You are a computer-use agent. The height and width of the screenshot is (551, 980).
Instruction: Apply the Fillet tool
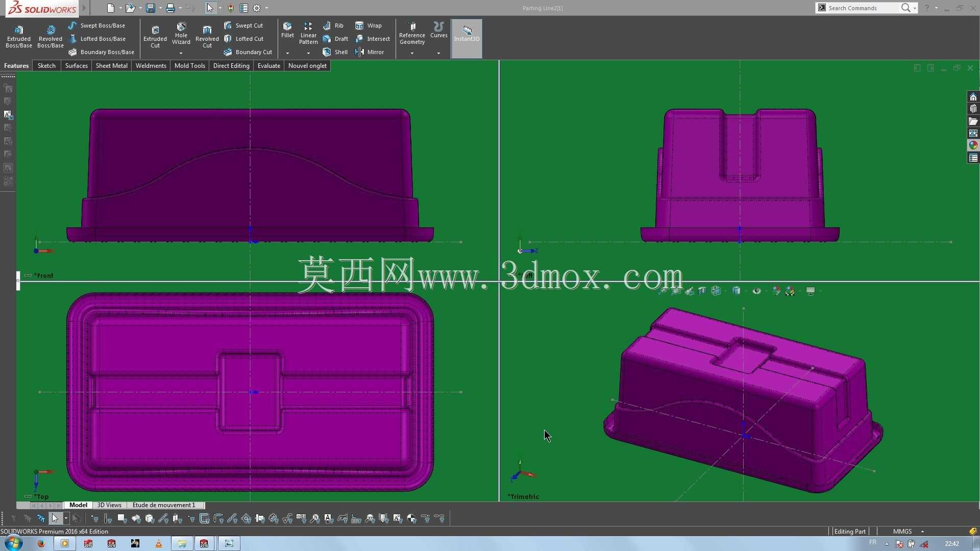click(287, 30)
